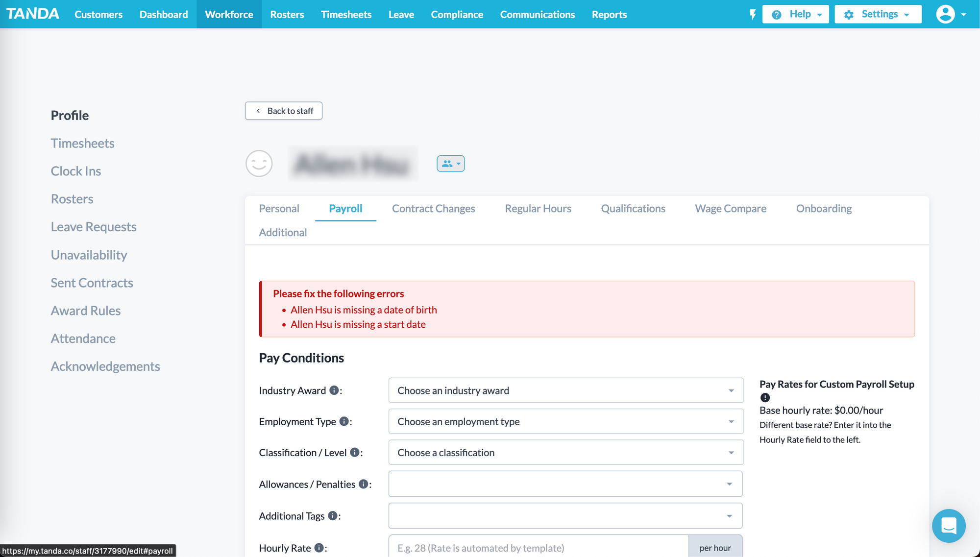Click Classification / Level info icon
Image resolution: width=980 pixels, height=557 pixels.
point(355,453)
